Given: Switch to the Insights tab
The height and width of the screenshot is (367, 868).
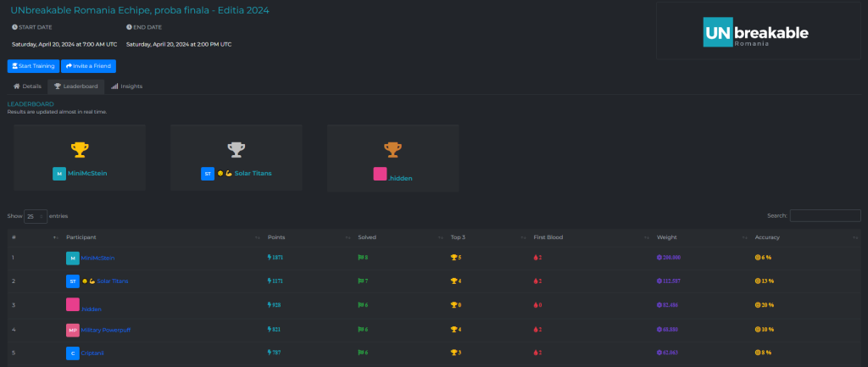Looking at the screenshot, I should pos(126,86).
